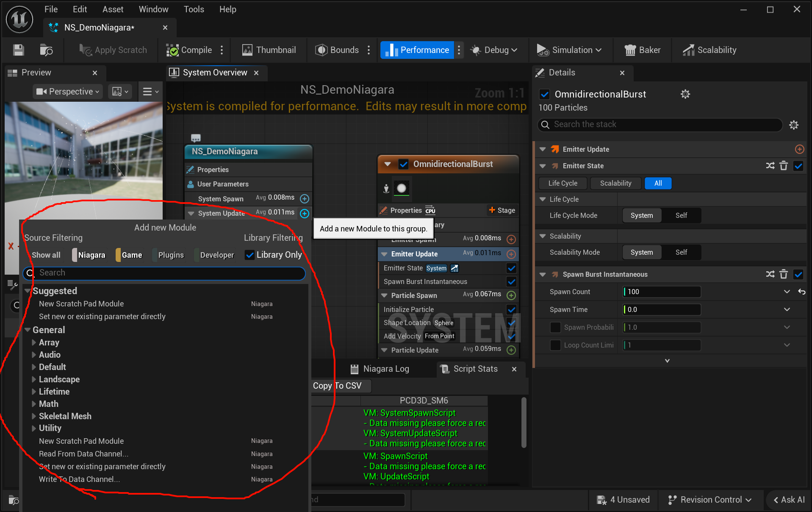This screenshot has width=812, height=512.
Task: Collapse OmnidirectionalBurst emitter node arrow
Action: 387,164
